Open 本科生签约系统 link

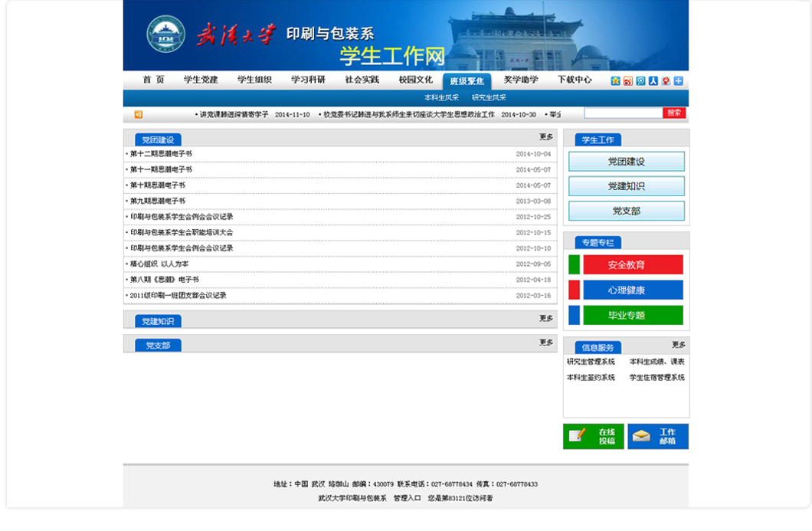coord(591,377)
